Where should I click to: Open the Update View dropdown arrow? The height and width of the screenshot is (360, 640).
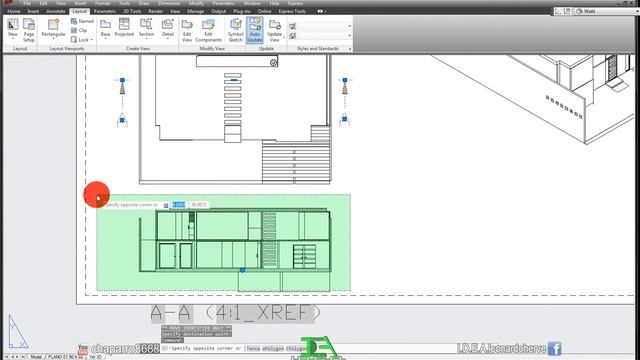pyautogui.click(x=284, y=38)
